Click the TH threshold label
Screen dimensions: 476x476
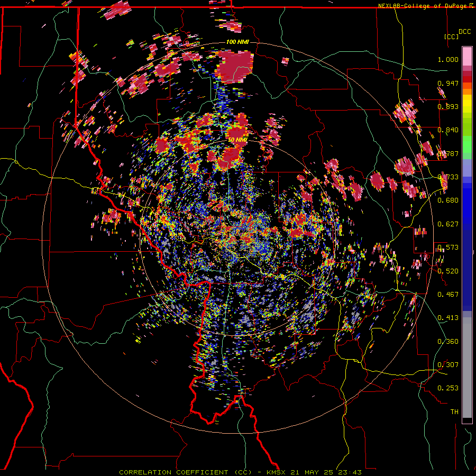(x=454, y=412)
